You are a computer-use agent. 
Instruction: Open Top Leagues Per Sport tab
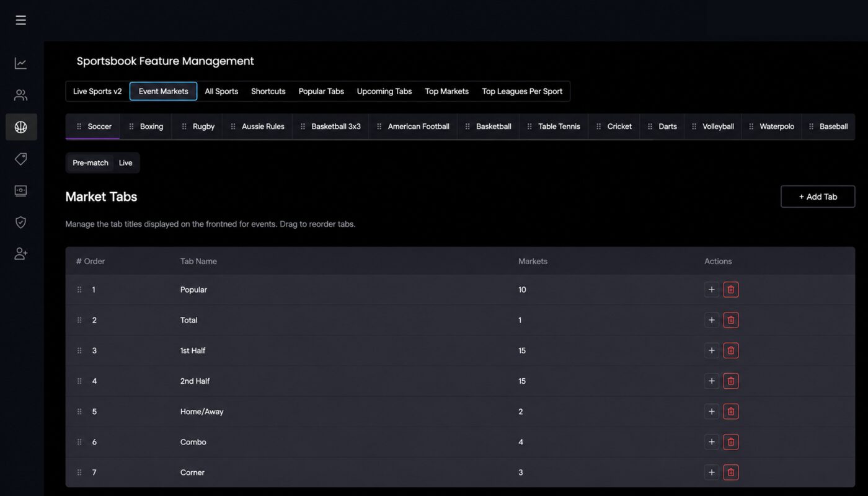coord(522,91)
